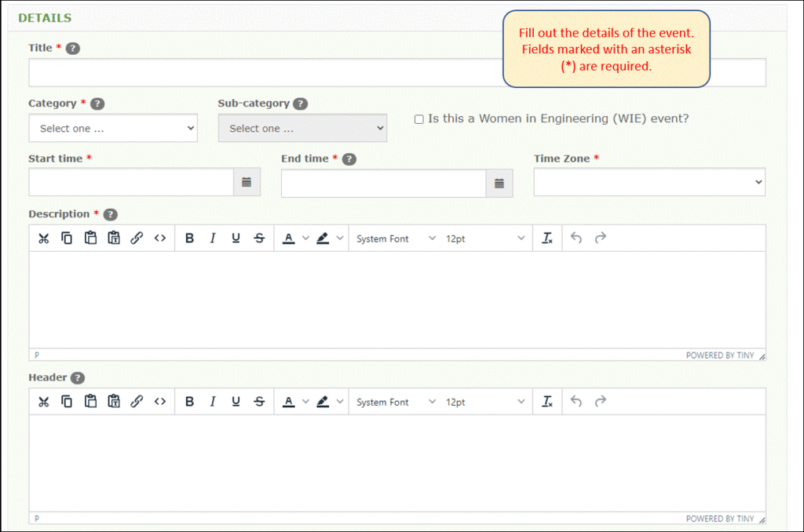
Task: Cut selected text in the Description toolbar
Action: 44,237
